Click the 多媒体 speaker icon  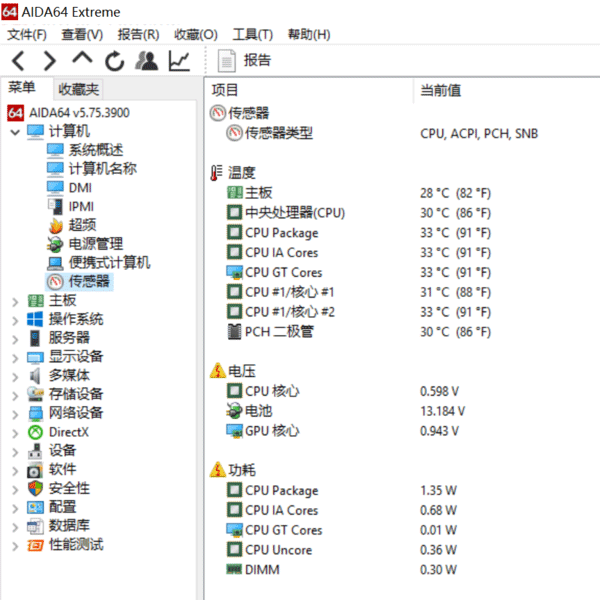[35, 376]
